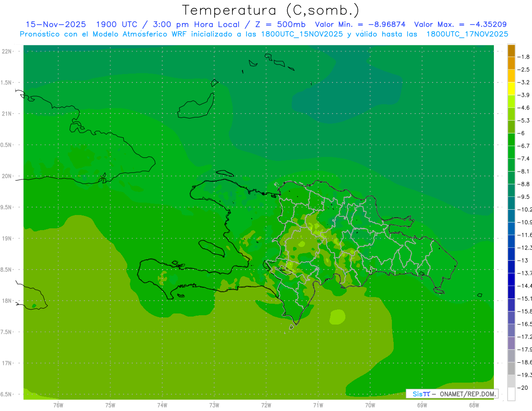
Task: Click the green swatch between -6.7 and -7.4
Action: coord(511,152)
